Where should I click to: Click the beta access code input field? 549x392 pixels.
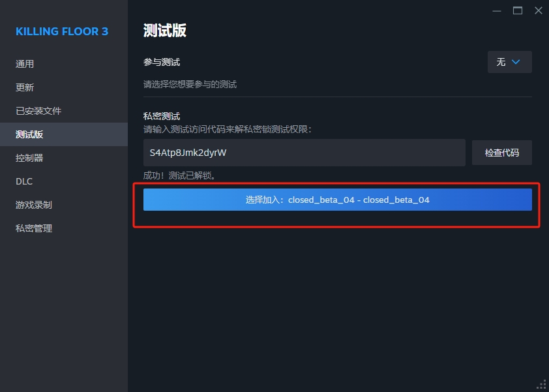(x=304, y=153)
